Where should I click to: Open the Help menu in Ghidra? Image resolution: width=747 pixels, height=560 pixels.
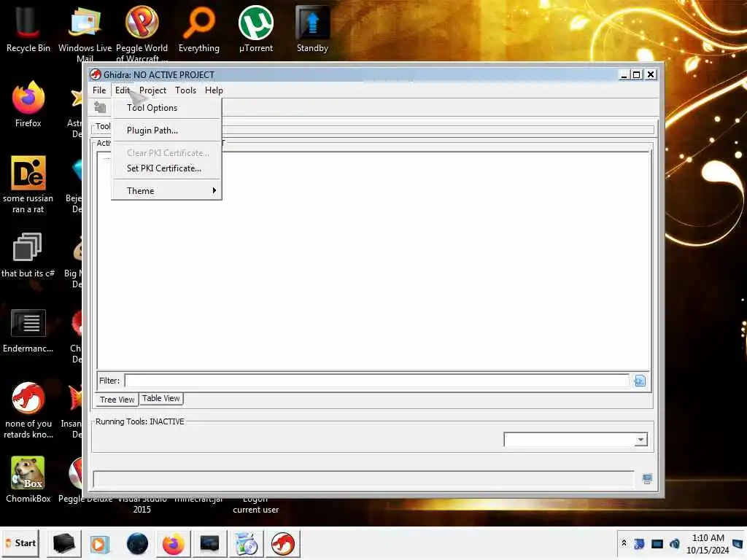point(214,90)
